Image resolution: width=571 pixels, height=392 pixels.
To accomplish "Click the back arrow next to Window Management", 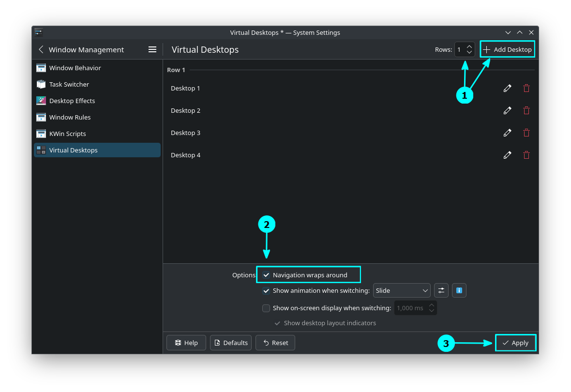I will (x=41, y=49).
